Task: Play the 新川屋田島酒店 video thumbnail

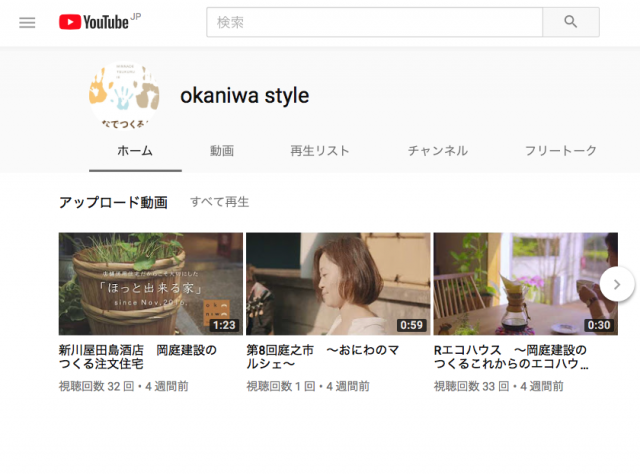Action: coord(151,284)
